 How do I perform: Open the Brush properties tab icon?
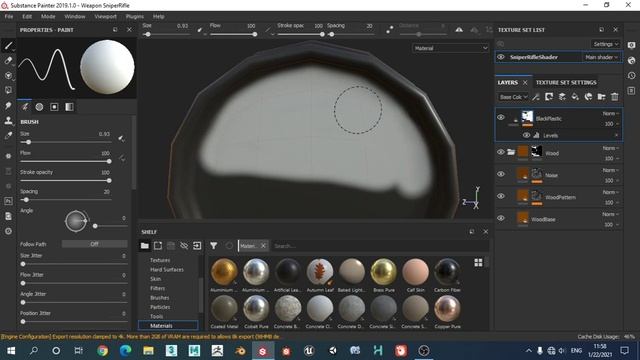tap(24, 107)
